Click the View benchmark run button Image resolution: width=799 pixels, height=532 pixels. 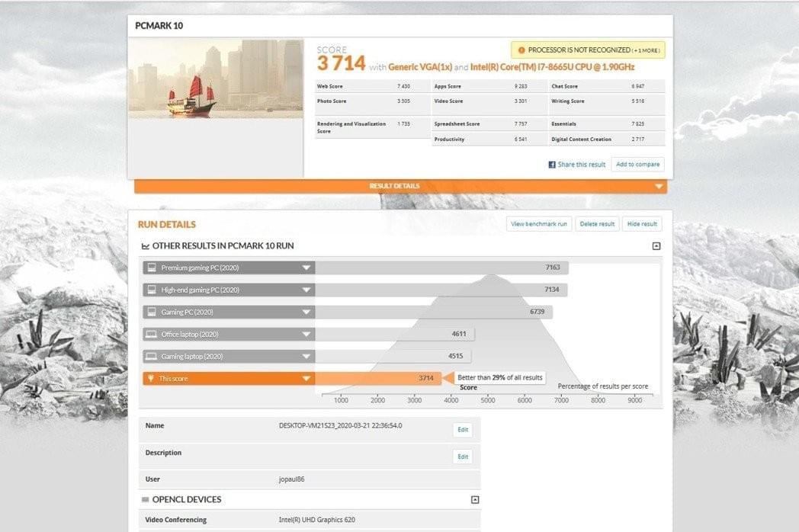(538, 224)
